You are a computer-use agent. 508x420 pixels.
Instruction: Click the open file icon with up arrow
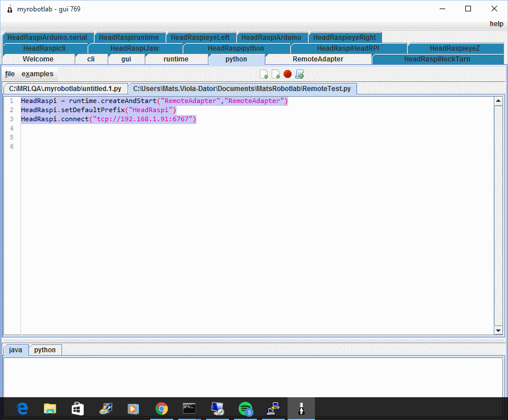[264, 74]
